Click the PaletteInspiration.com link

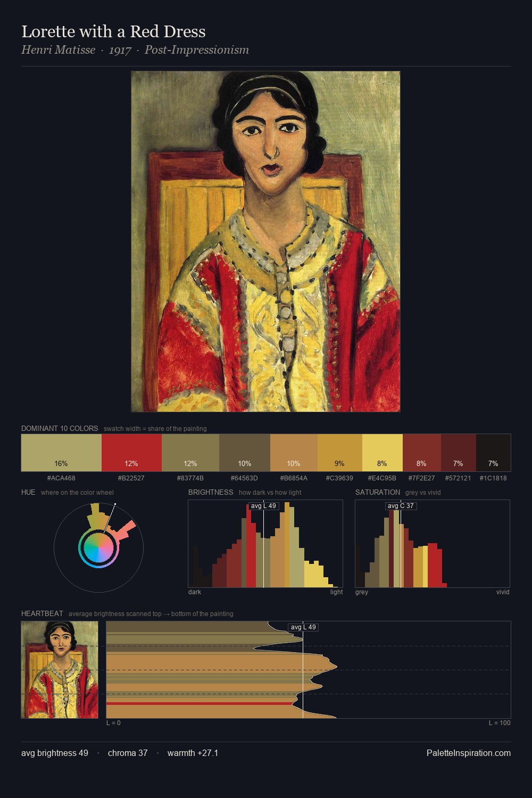coord(469,753)
